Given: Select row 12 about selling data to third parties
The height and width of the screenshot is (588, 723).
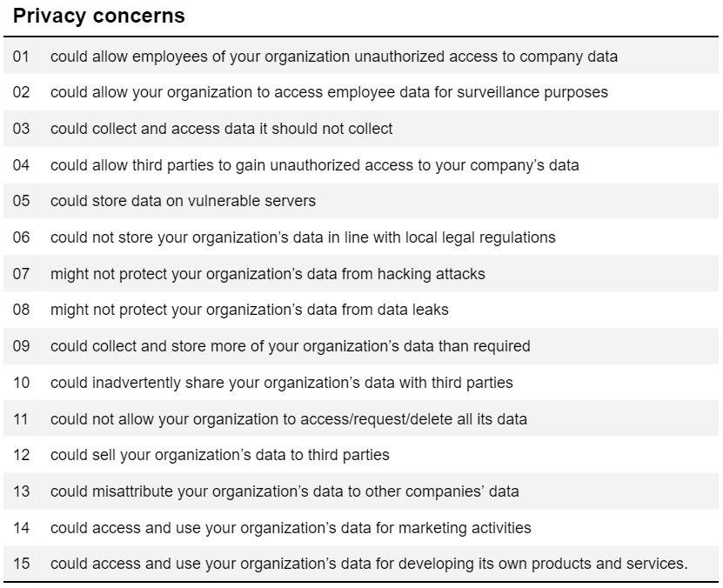Looking at the screenshot, I should click(x=361, y=455).
